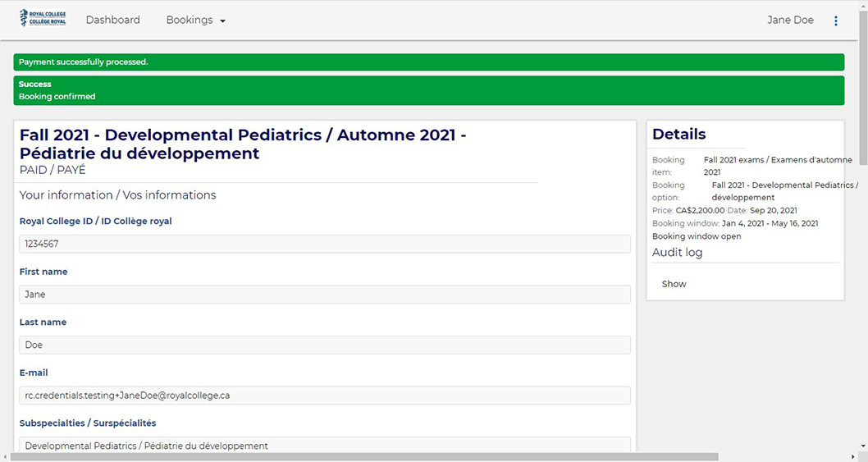Click the price 'CA$2,200.00'
Screen dimensions: 868x462
(x=700, y=211)
